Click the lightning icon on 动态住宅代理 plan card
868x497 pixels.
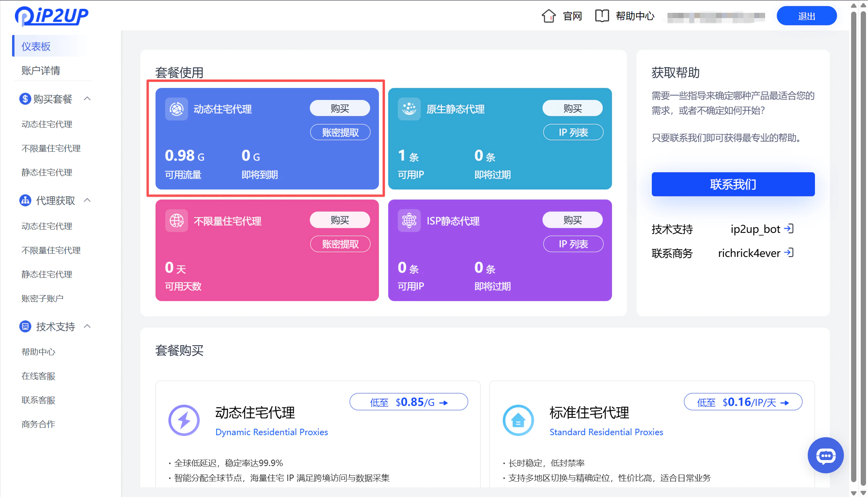(184, 420)
